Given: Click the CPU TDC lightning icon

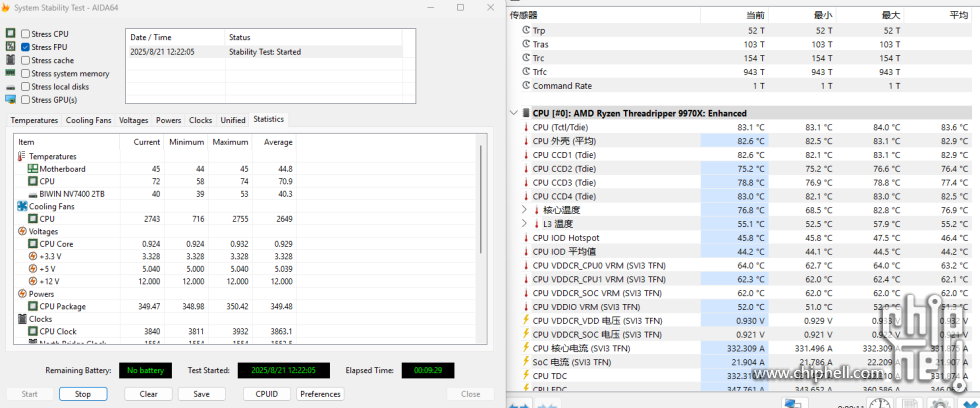Looking at the screenshot, I should pos(526,376).
